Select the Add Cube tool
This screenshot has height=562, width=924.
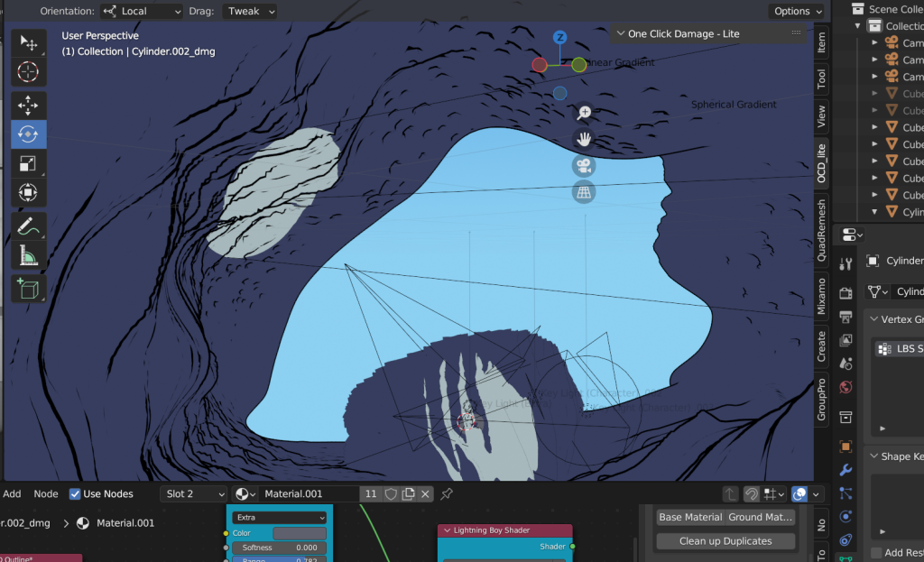28,289
